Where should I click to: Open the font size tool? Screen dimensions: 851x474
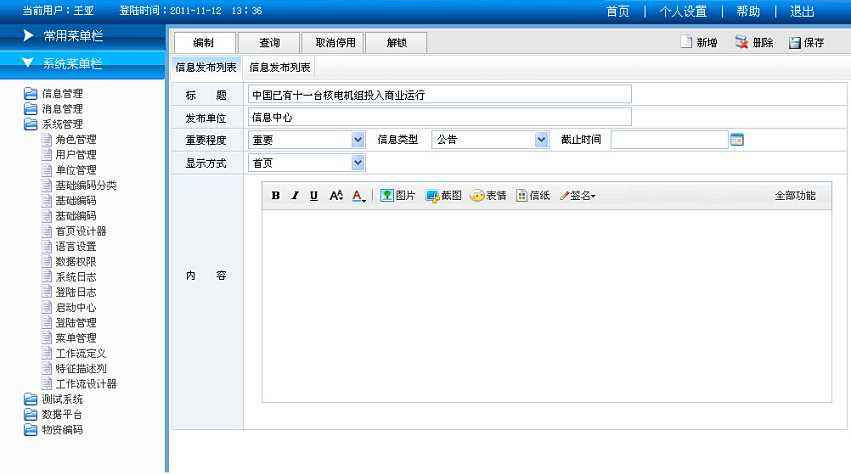coord(336,195)
